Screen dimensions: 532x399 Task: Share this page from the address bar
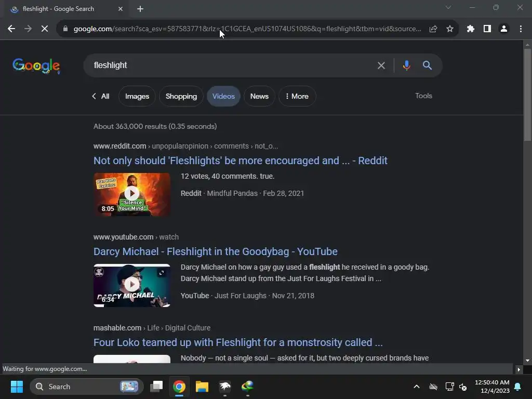(433, 29)
